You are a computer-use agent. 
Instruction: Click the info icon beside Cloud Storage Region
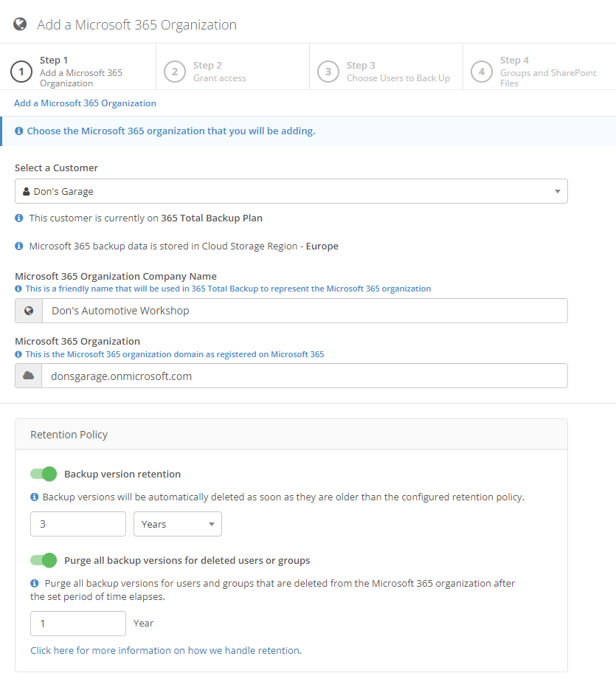click(x=19, y=246)
